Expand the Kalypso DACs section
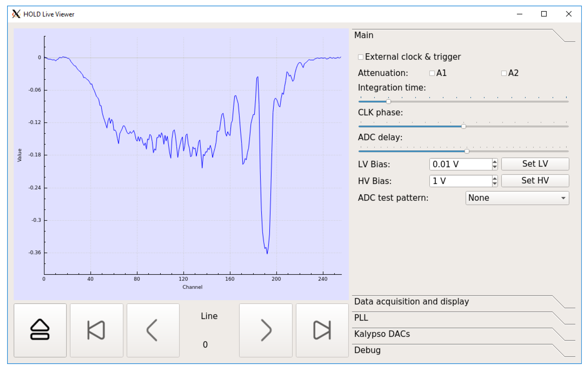 click(382, 334)
